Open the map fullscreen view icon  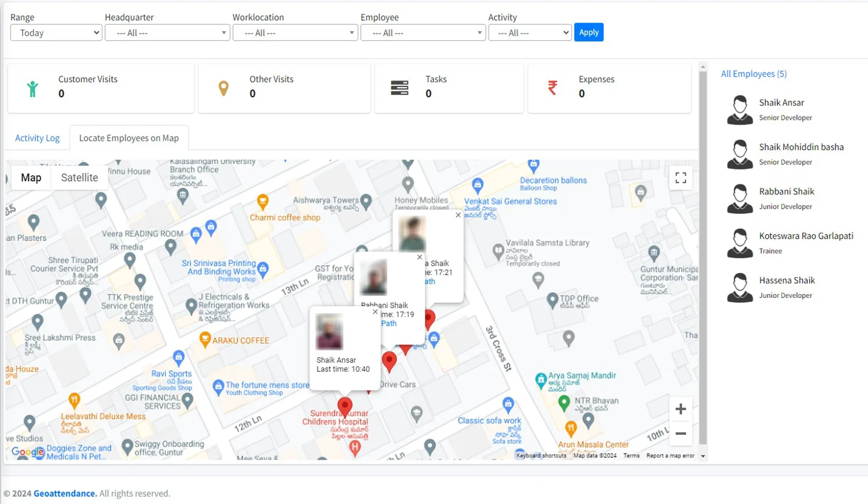pos(680,178)
